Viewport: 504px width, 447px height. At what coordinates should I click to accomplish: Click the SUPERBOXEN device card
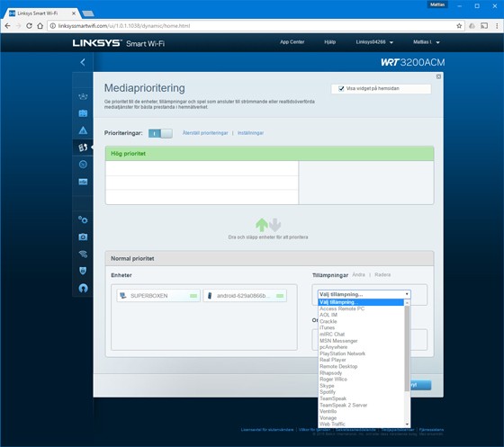pos(158,295)
